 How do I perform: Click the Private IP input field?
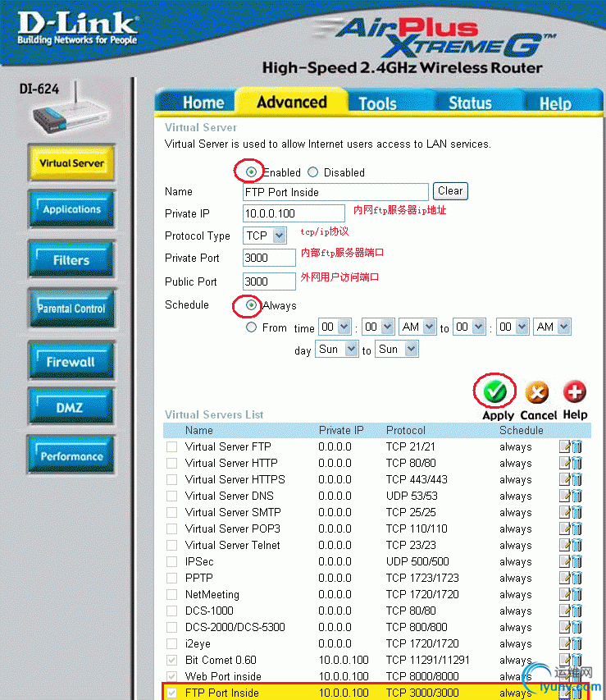[294, 213]
